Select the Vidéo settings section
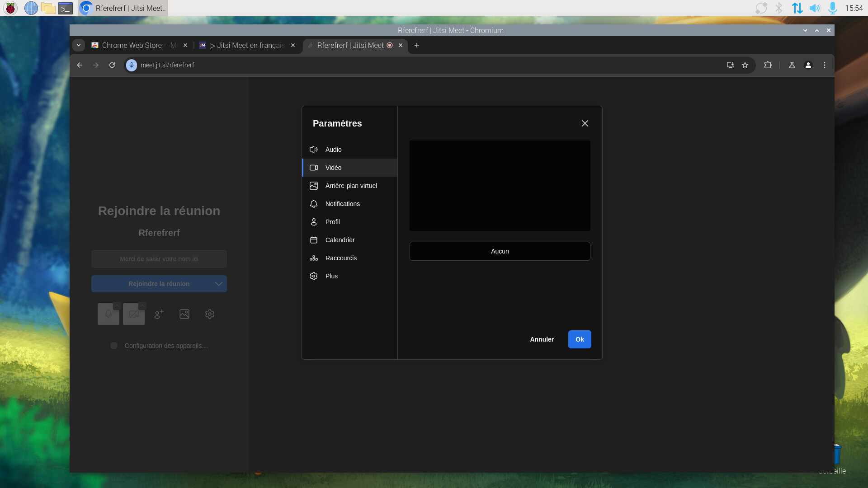Image resolution: width=868 pixels, height=488 pixels. (349, 168)
